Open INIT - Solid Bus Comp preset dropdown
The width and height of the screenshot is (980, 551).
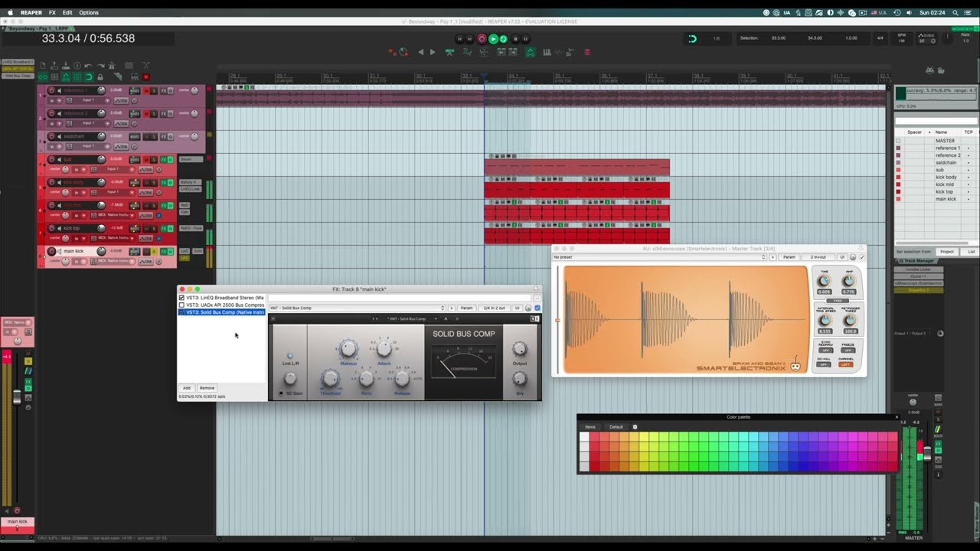pyautogui.click(x=357, y=308)
